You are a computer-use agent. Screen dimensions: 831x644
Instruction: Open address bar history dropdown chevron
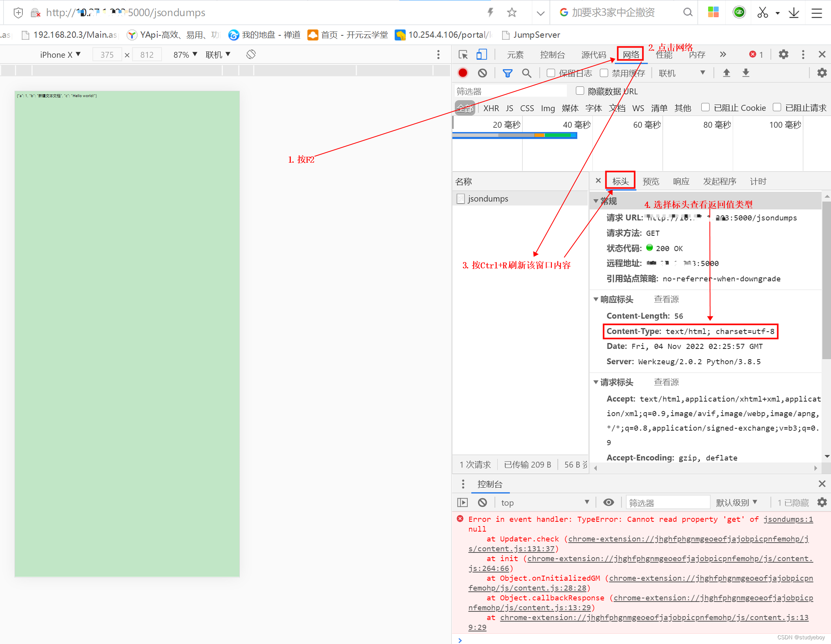pos(541,13)
